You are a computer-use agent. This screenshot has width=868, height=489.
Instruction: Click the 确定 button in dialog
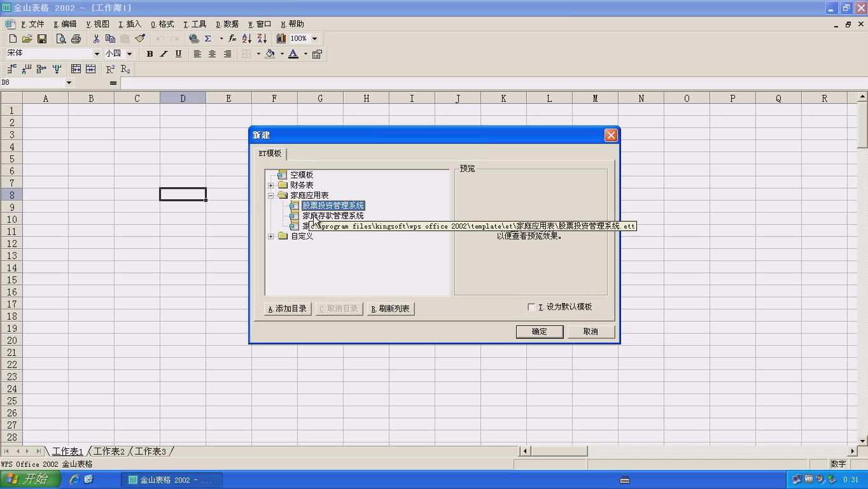(x=539, y=332)
